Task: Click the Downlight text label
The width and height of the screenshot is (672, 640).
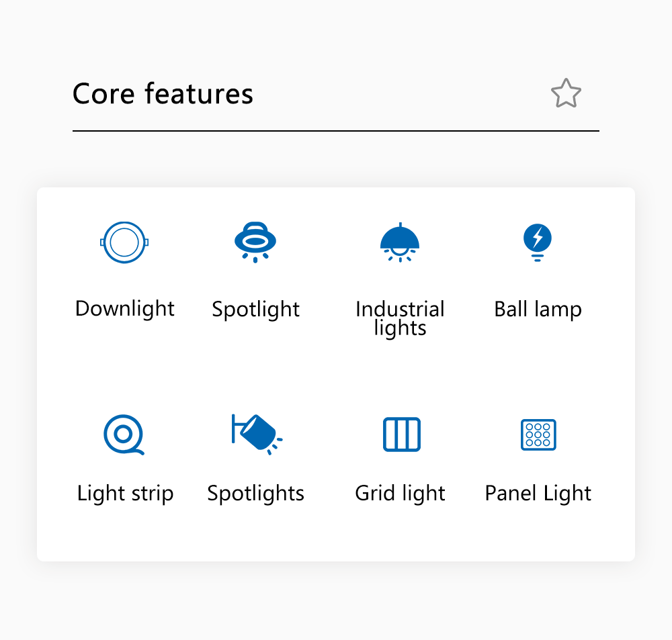Action: (125, 309)
